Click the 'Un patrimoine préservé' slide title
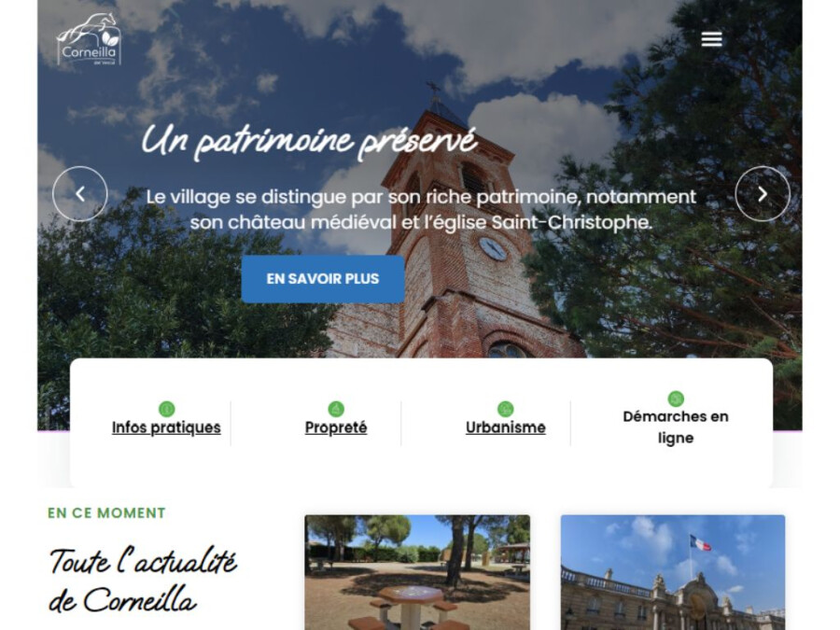The image size is (840, 630). pyautogui.click(x=309, y=142)
